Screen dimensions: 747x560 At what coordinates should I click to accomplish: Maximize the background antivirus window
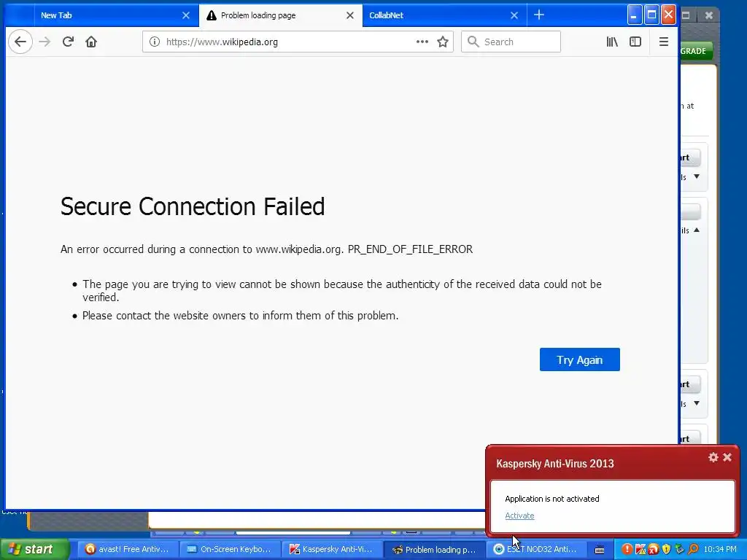point(686,15)
